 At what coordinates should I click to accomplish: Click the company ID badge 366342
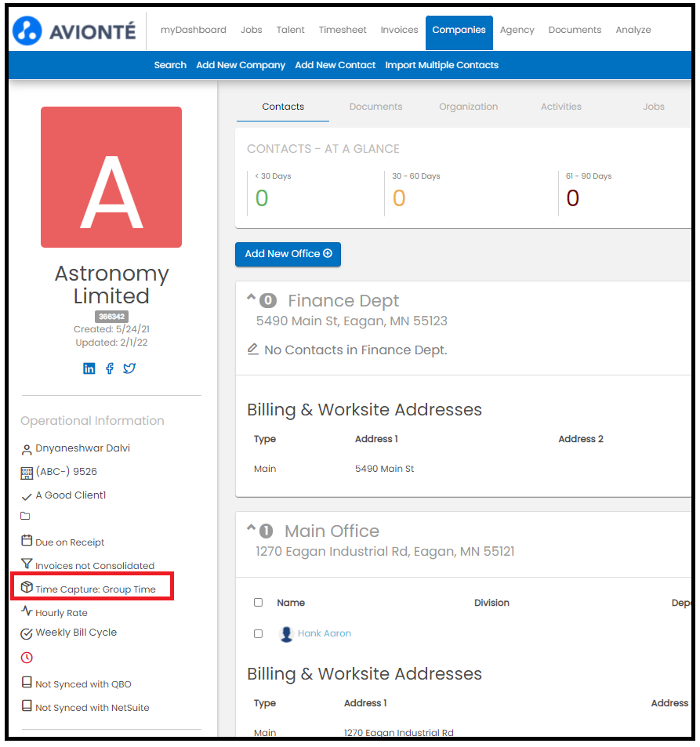pos(111,317)
